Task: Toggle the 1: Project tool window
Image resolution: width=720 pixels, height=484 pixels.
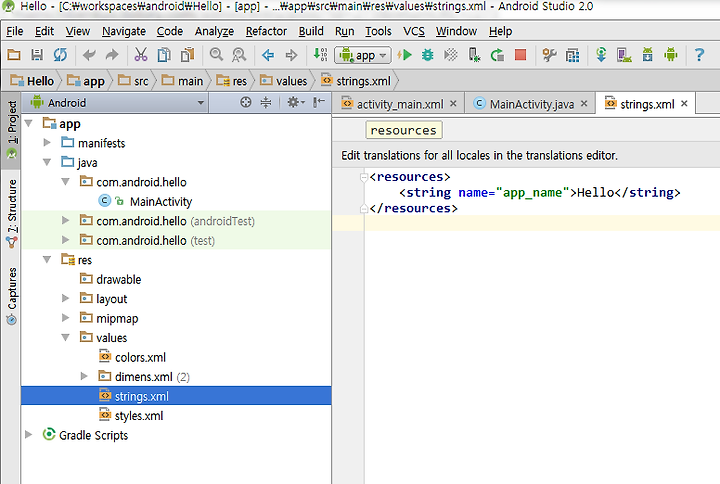Action: coord(12,130)
